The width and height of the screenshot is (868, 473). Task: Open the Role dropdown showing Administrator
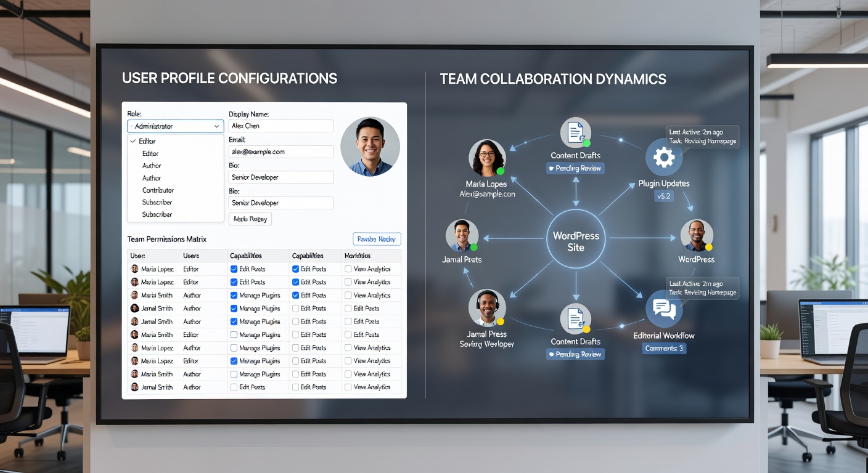(x=175, y=126)
